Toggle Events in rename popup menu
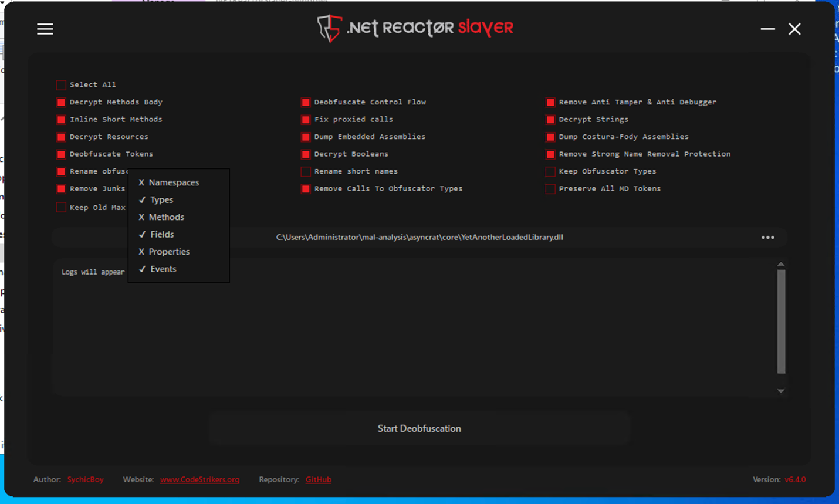 tap(178, 269)
